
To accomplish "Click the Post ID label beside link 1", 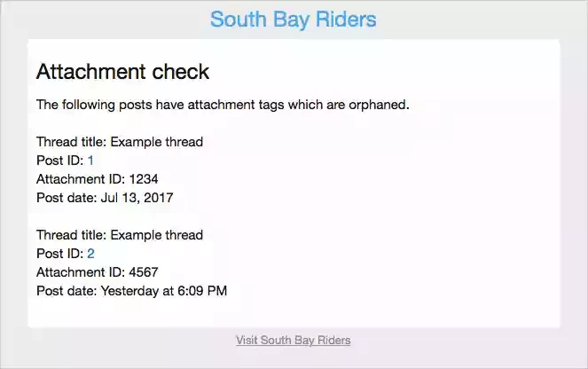I will (59, 161).
